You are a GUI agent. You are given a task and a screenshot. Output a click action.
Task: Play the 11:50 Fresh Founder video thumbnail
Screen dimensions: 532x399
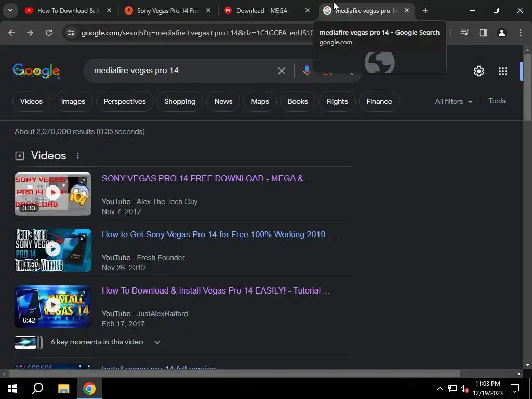coord(53,250)
